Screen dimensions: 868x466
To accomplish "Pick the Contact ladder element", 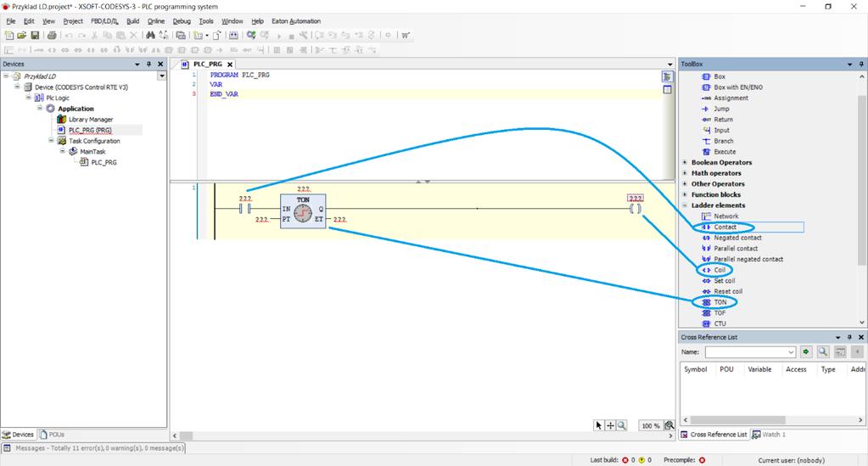I will coord(719,227).
